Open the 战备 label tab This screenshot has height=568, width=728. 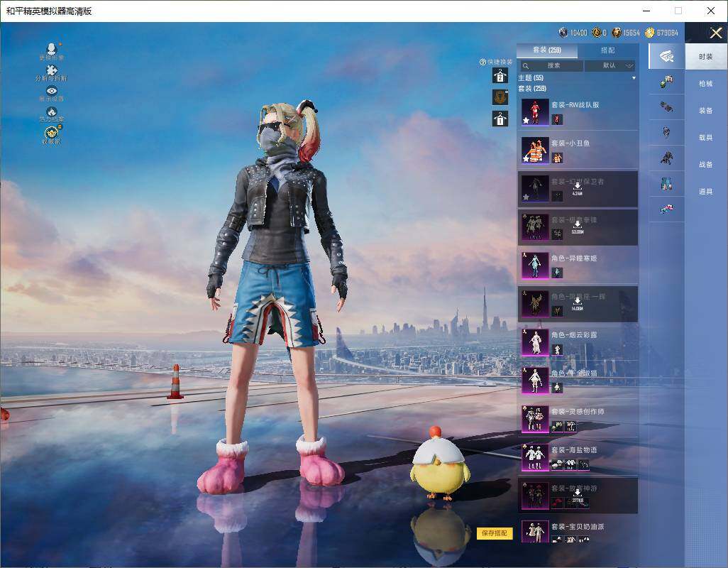coord(706,165)
